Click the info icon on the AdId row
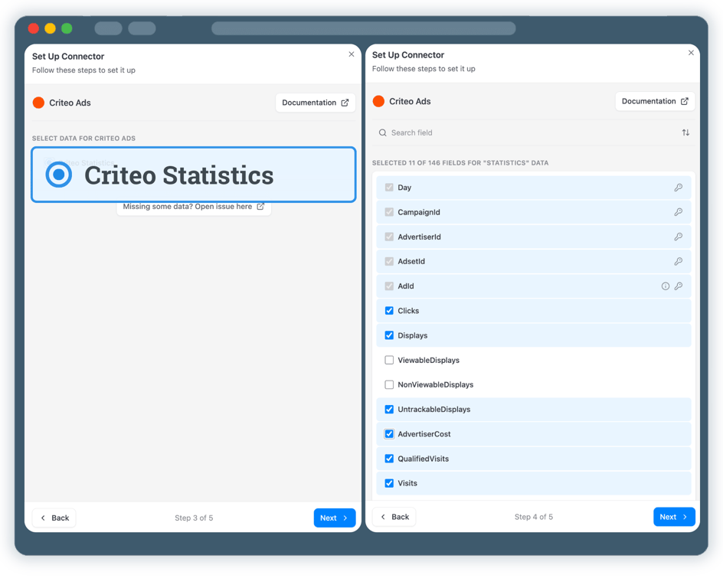Image resolution: width=723 pixels, height=588 pixels. 666,286
